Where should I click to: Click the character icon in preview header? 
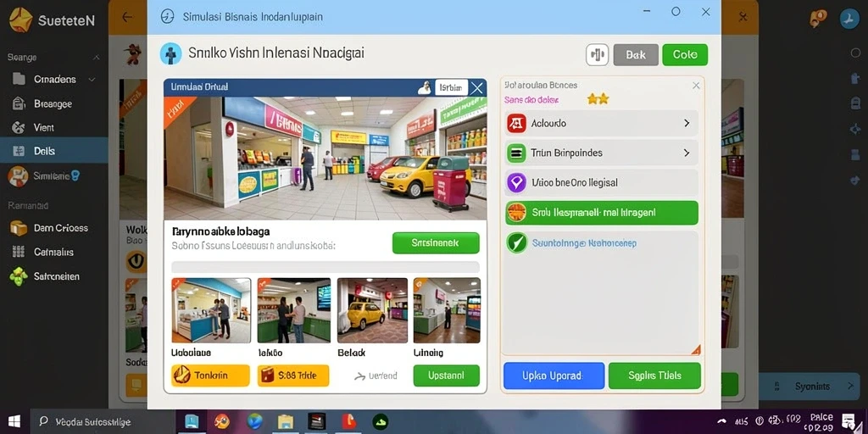tap(424, 87)
